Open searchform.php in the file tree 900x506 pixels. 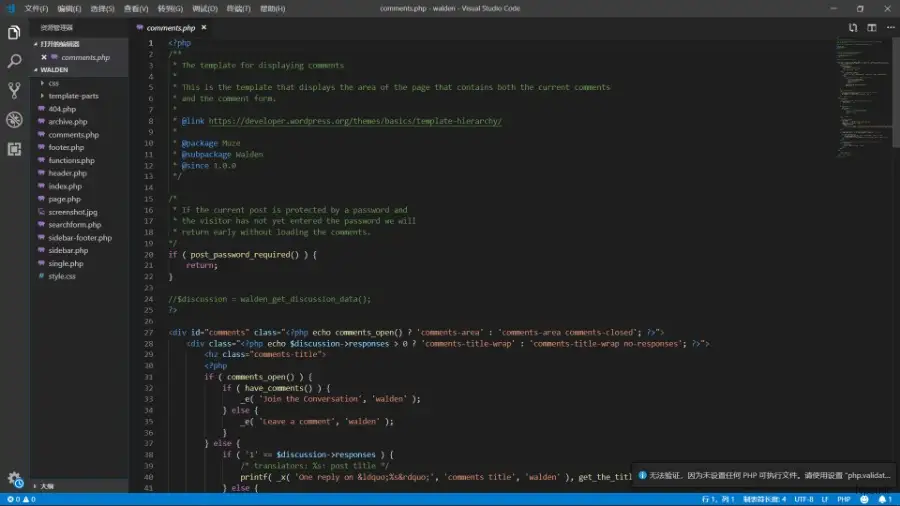75,225
